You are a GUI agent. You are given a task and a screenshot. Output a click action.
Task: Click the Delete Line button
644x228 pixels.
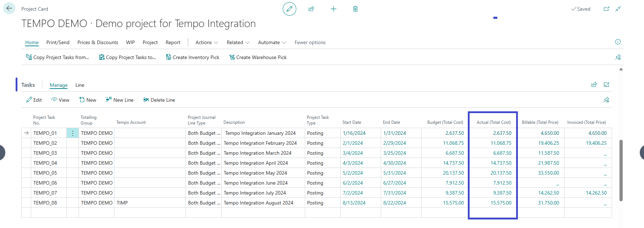pos(159,100)
